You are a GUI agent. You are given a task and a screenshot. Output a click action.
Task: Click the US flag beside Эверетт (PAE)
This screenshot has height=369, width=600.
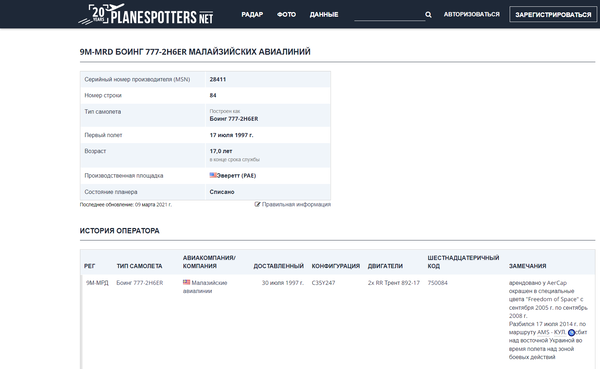pyautogui.click(x=213, y=175)
